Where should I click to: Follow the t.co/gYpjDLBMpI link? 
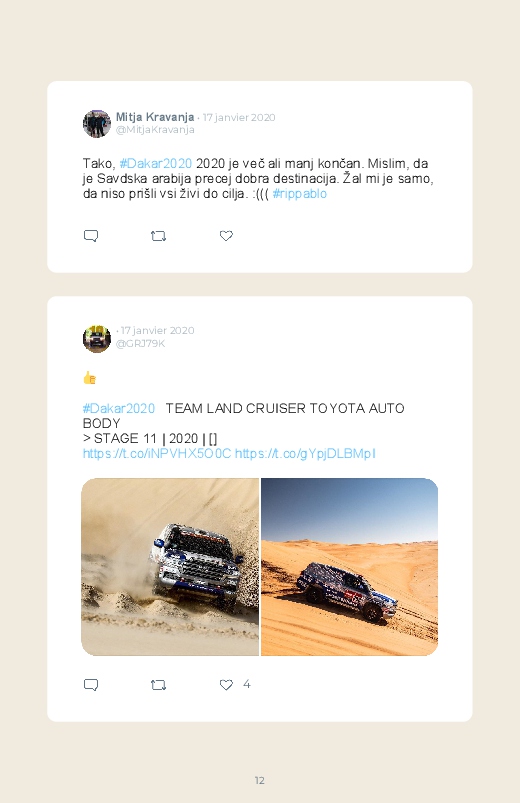[x=305, y=454]
